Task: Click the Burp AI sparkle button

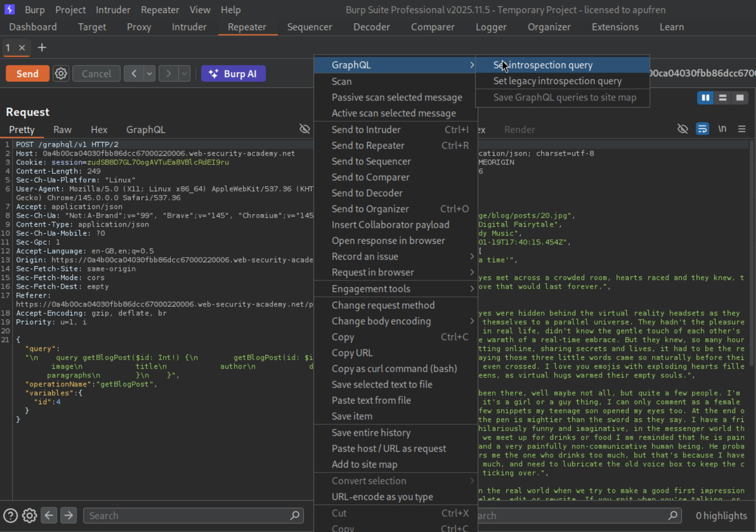Action: [233, 74]
